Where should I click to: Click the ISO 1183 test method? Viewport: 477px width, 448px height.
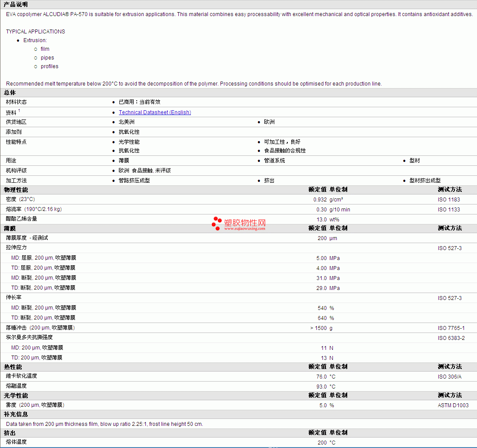pos(449,200)
